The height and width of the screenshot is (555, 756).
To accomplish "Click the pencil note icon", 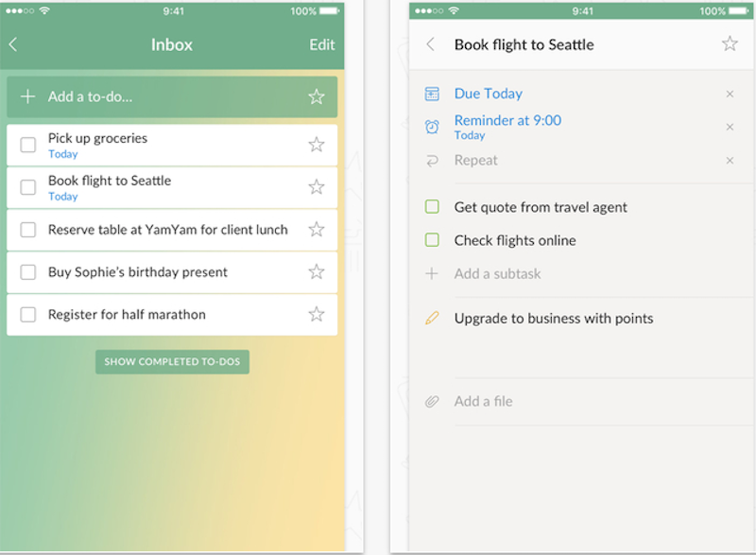I will pyautogui.click(x=432, y=319).
